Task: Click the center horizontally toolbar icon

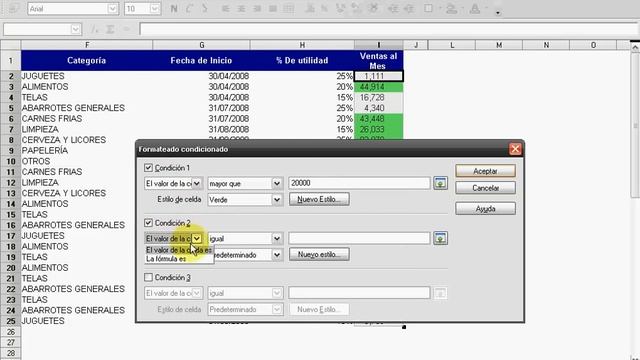Action: point(241,9)
